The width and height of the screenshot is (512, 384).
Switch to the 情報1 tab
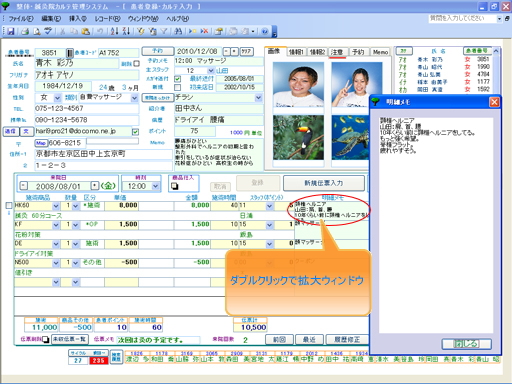[296, 52]
